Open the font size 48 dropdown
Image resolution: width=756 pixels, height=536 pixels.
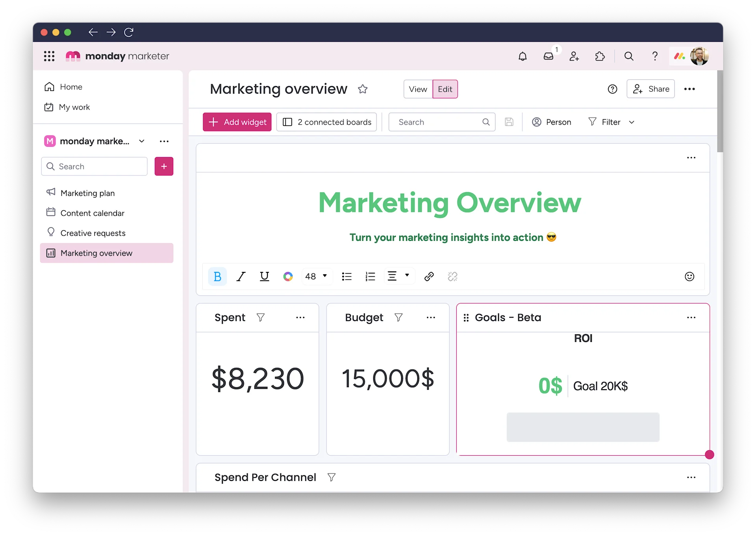coord(317,276)
